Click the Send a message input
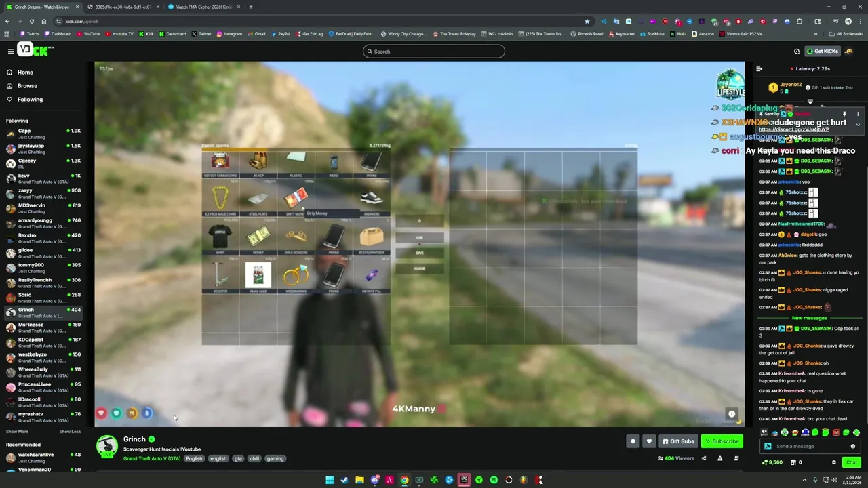The width and height of the screenshot is (868, 488). point(810,446)
